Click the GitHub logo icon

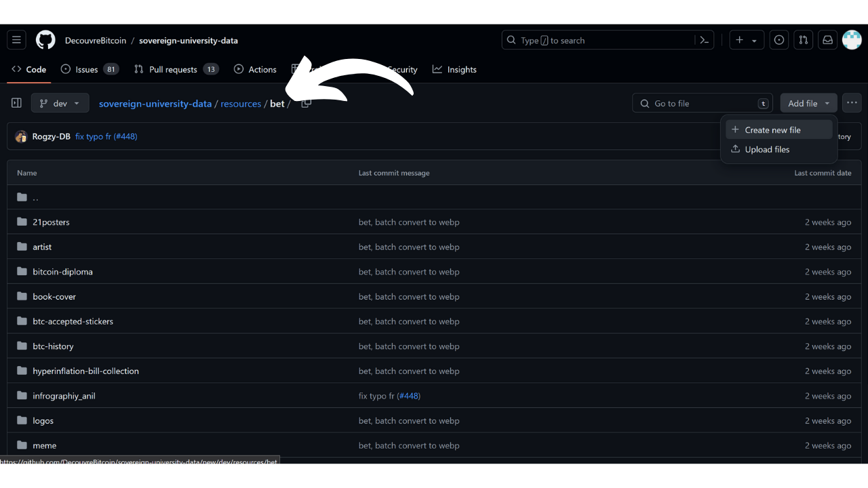pos(45,40)
